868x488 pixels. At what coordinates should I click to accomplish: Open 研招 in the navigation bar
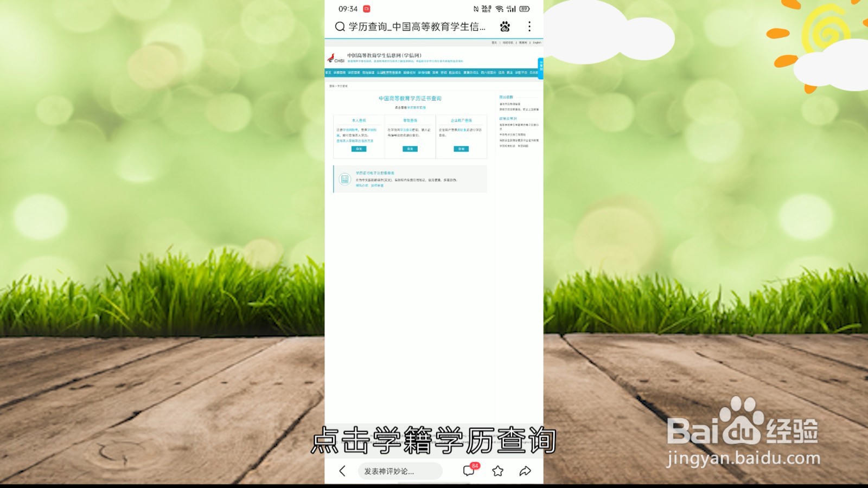(x=444, y=72)
